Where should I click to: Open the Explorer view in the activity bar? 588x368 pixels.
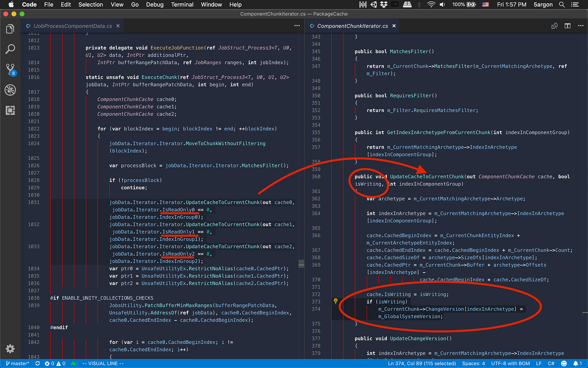[10, 29]
